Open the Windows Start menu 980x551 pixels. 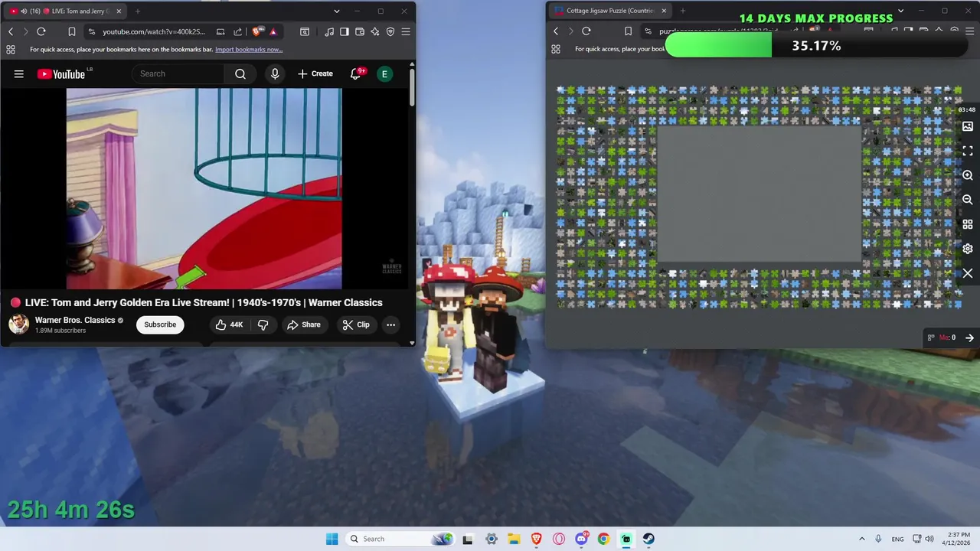(x=332, y=539)
